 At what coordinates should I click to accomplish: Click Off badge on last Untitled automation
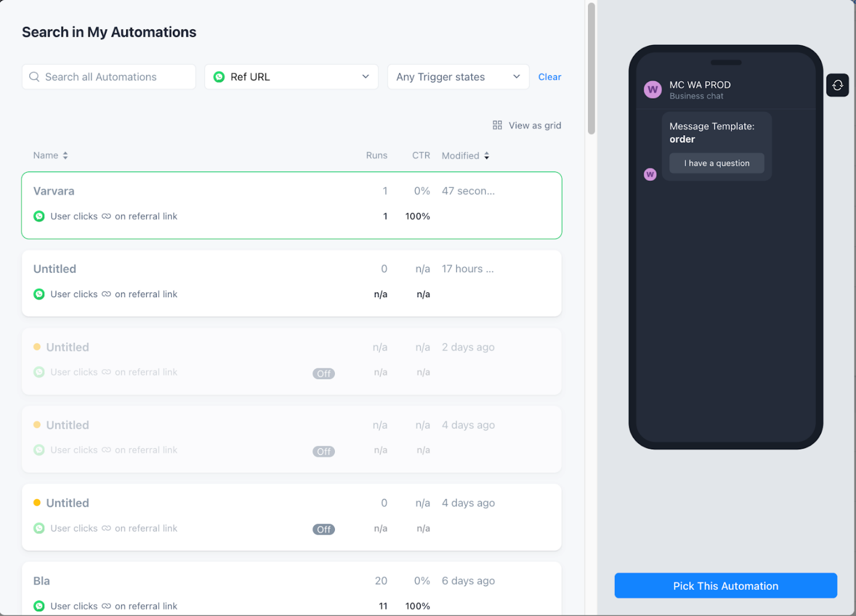coord(324,529)
